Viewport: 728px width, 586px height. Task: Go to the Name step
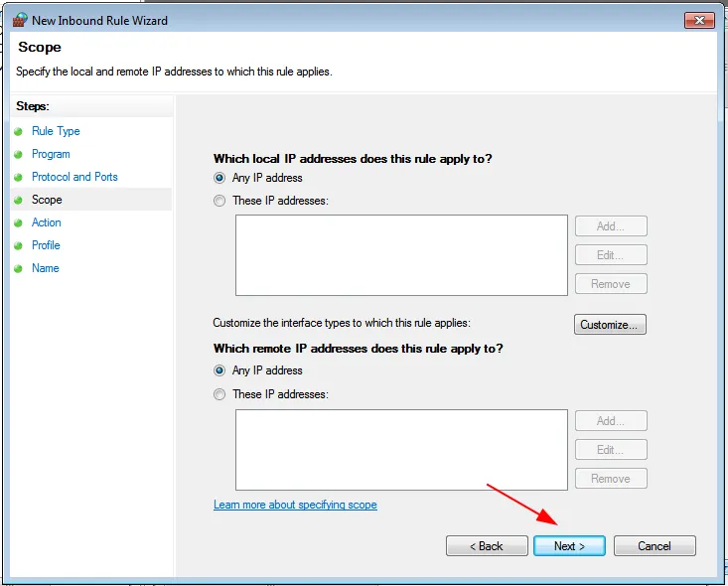click(46, 268)
